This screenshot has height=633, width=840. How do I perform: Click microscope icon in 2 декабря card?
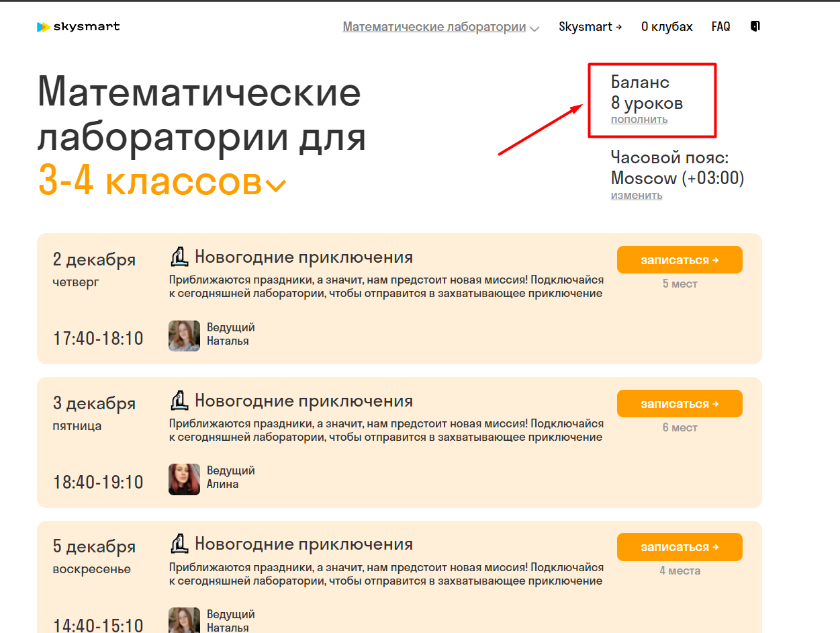tap(178, 257)
